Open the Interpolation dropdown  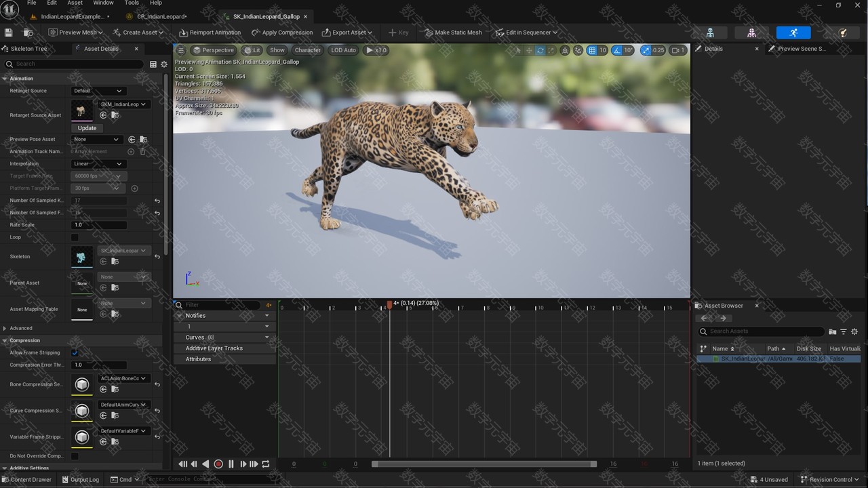(98, 164)
